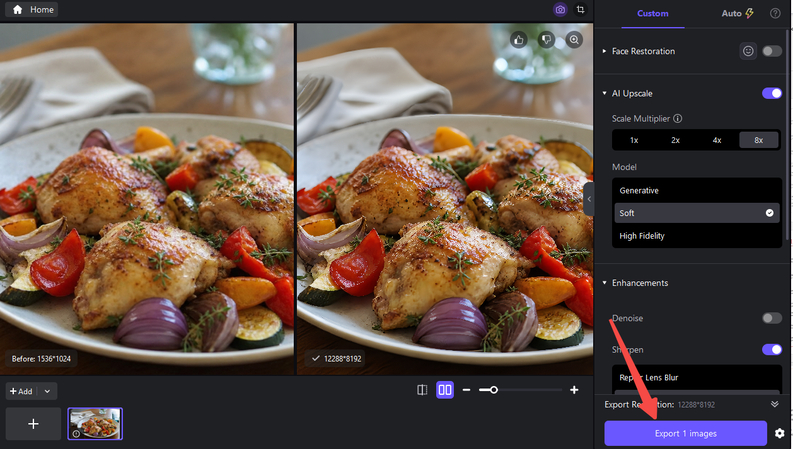Viewport: 793px width, 449px height.
Task: Choose the High Fidelity model
Action: point(697,236)
